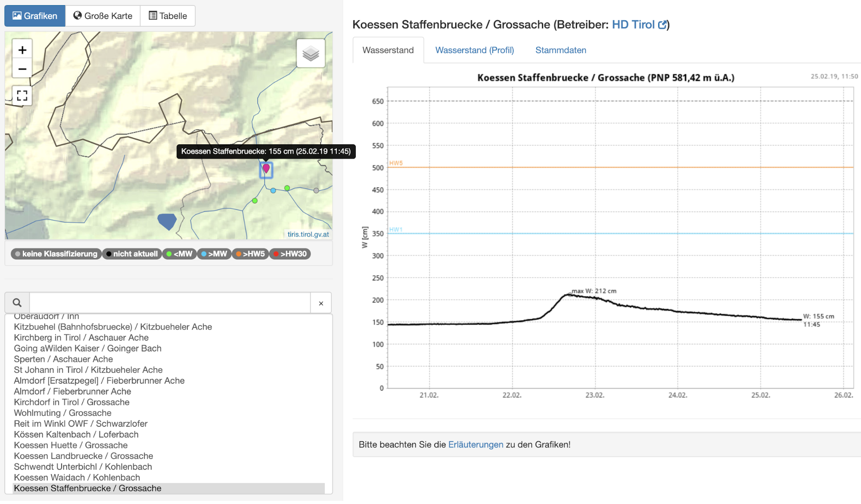The width and height of the screenshot is (861, 504).
Task: Toggle the 'keine Klassifizierung' legend filter
Action: tap(56, 254)
